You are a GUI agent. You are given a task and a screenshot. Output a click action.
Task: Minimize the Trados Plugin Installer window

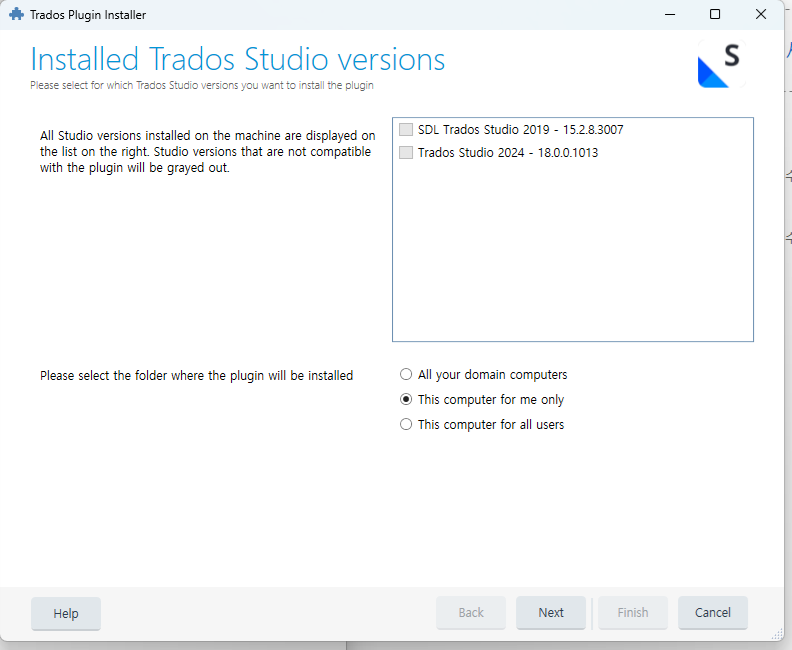point(670,15)
